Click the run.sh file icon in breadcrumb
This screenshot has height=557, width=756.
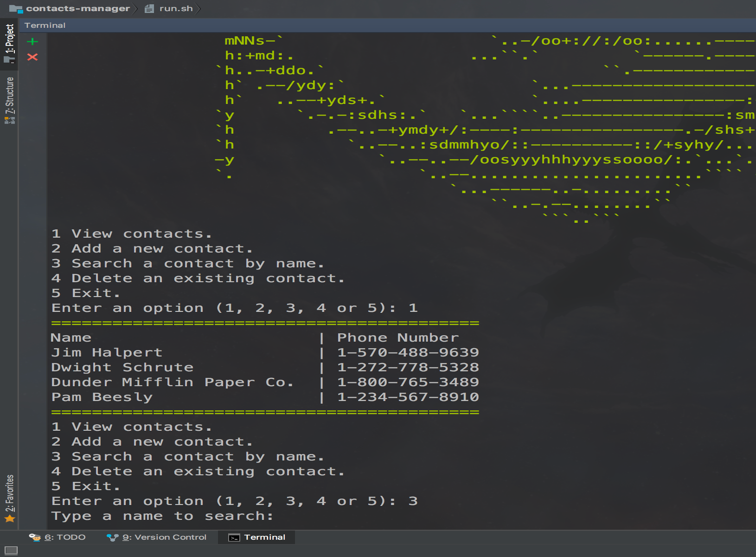[149, 8]
